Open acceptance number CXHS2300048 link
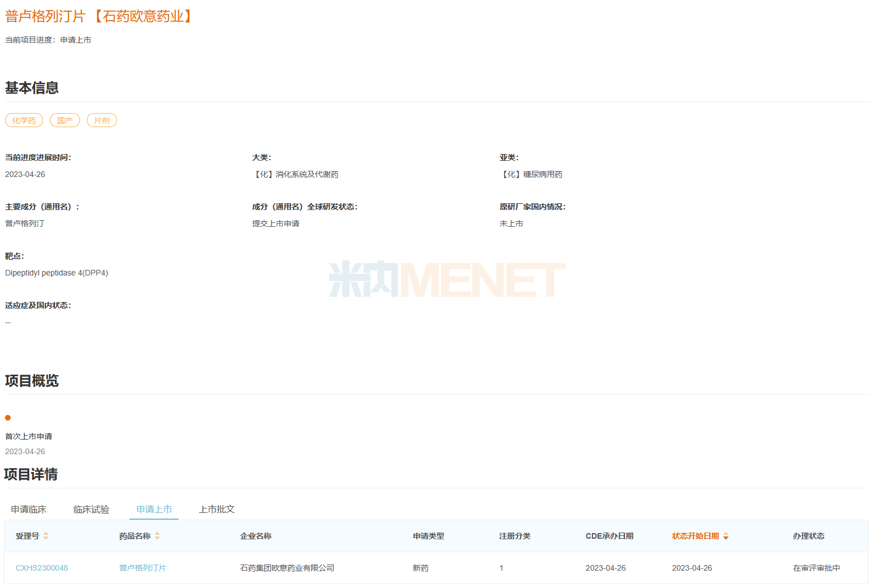The width and height of the screenshot is (873, 588). (42, 568)
